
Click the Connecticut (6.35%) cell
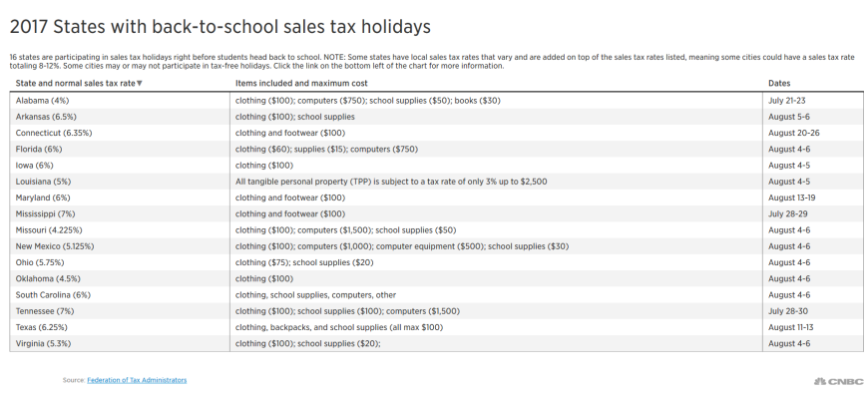(120, 133)
